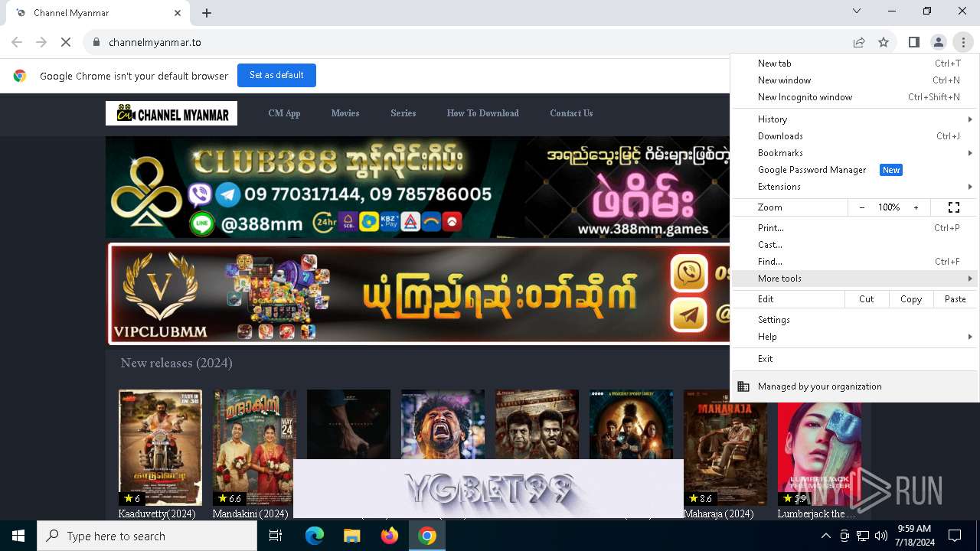Screen dimensions: 980x551
Task: Click the YGBET99 overlay ad
Action: coord(488,488)
